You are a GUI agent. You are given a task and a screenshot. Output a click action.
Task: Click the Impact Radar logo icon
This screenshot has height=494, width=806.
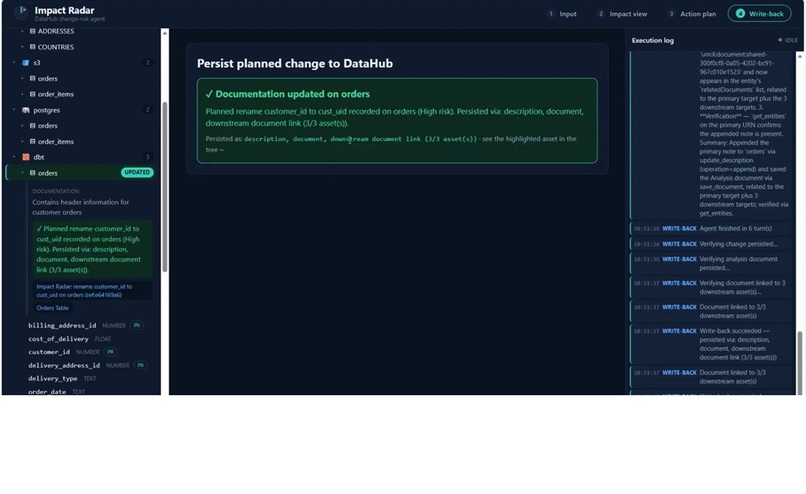pyautogui.click(x=21, y=12)
